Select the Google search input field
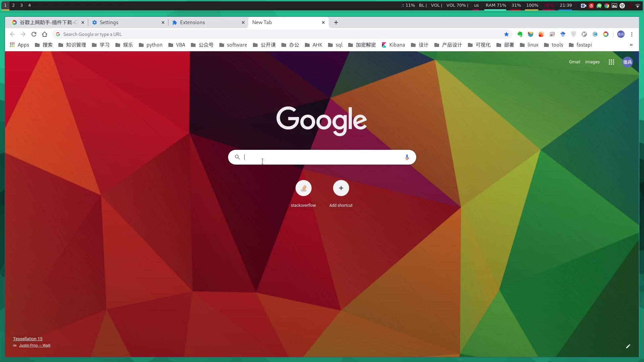This screenshot has width=644, height=362. (x=322, y=157)
